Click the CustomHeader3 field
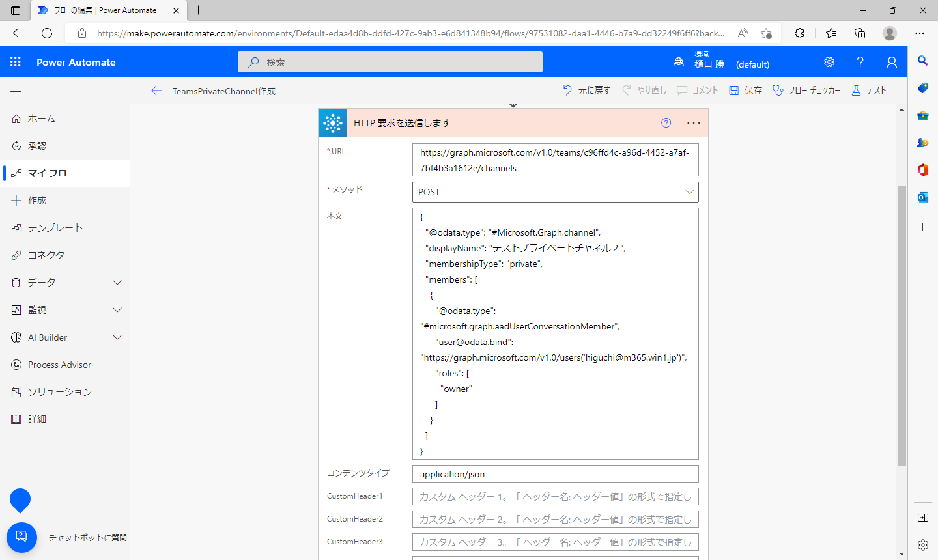938x560 pixels. (556, 542)
